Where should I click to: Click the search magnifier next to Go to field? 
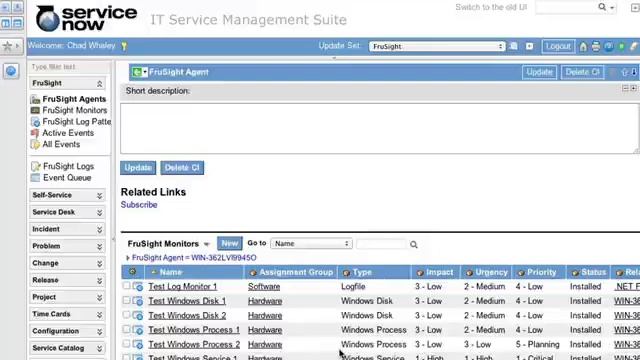[413, 244]
